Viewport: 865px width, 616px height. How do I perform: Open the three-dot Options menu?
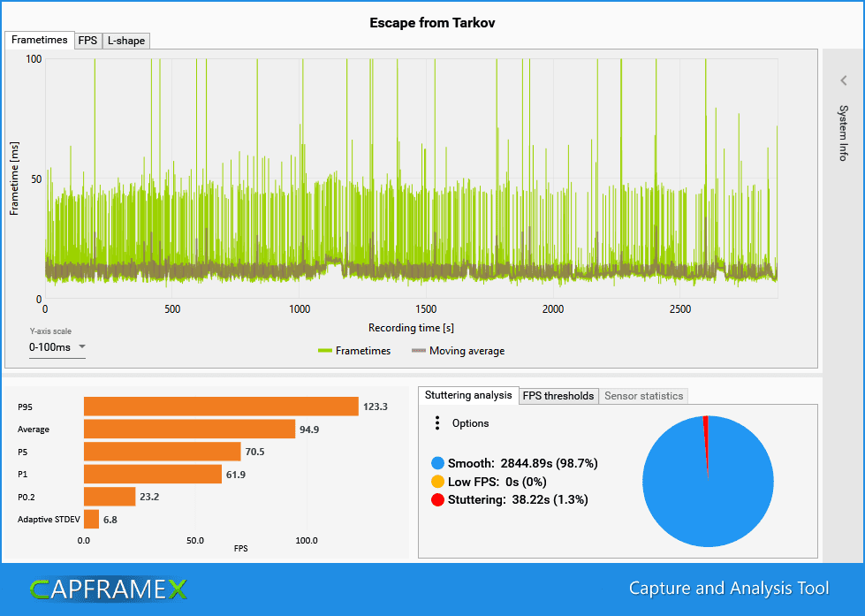[437, 423]
